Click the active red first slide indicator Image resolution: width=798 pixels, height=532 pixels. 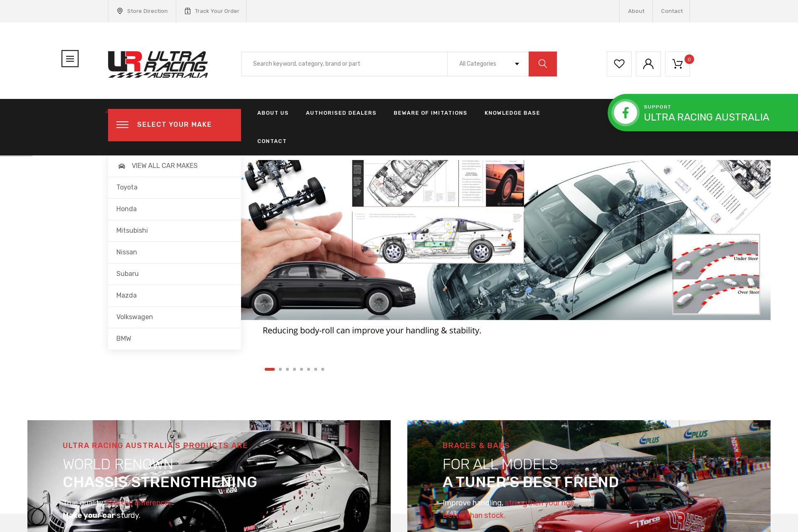(270, 369)
